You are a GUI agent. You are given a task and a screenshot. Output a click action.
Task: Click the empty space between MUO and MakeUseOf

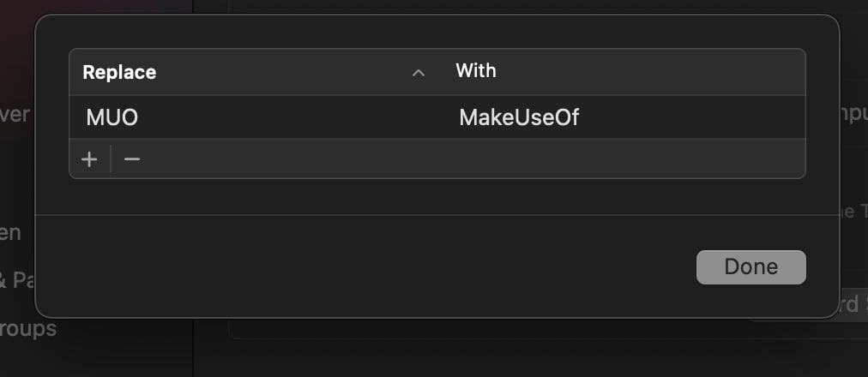click(292, 117)
